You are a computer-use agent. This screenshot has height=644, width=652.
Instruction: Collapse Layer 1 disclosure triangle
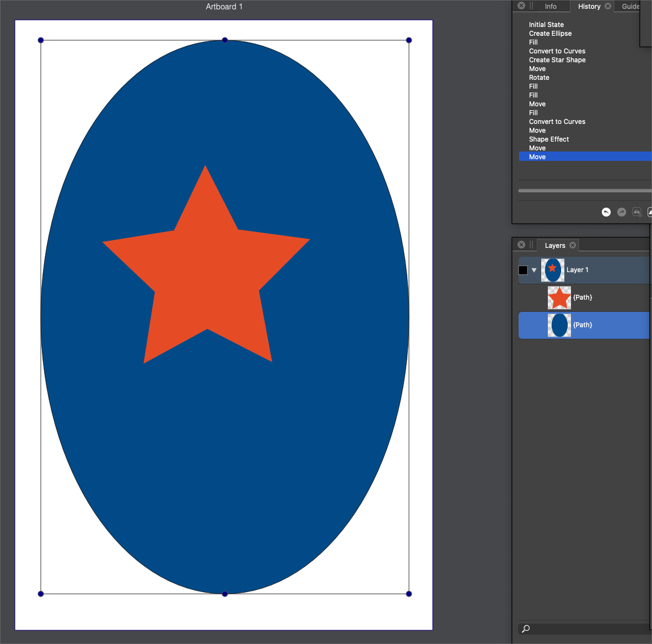(534, 270)
